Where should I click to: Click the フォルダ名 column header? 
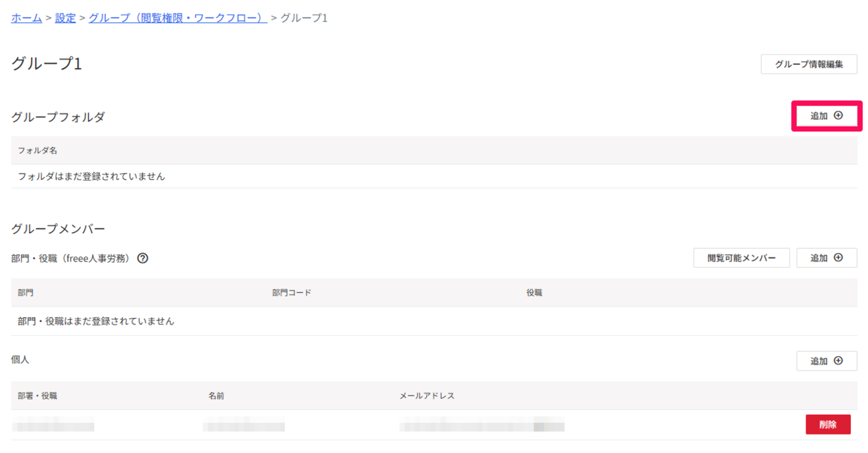tap(37, 150)
